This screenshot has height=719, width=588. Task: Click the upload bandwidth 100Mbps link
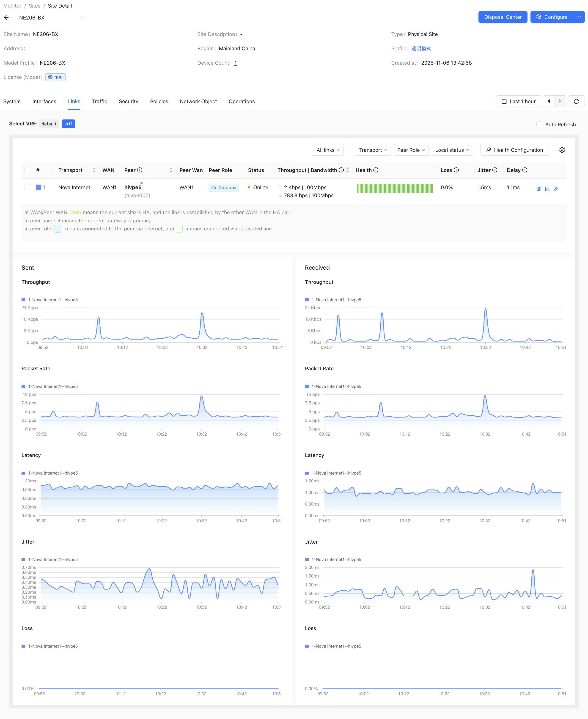[315, 187]
